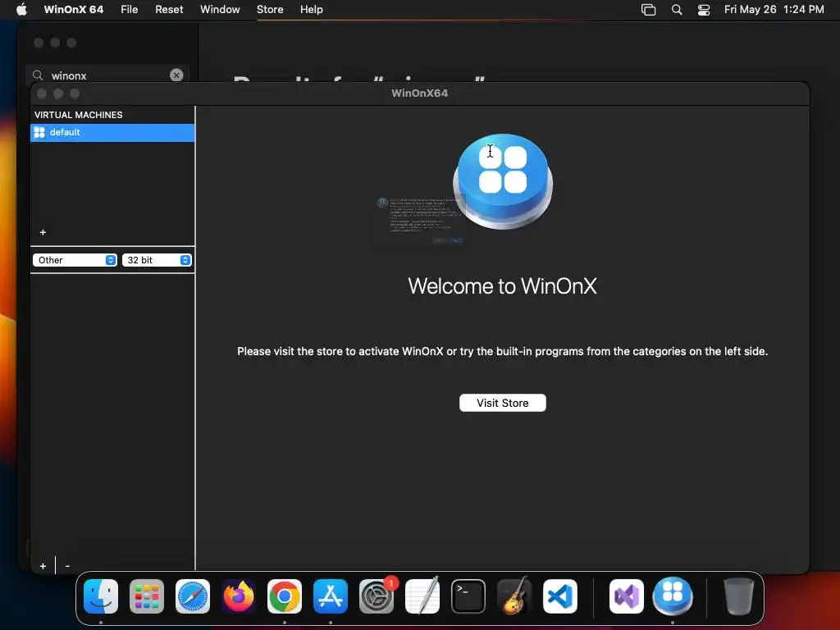Click WinOnX icon in the Dock
Image resolution: width=840 pixels, height=630 pixels.
pyautogui.click(x=673, y=596)
